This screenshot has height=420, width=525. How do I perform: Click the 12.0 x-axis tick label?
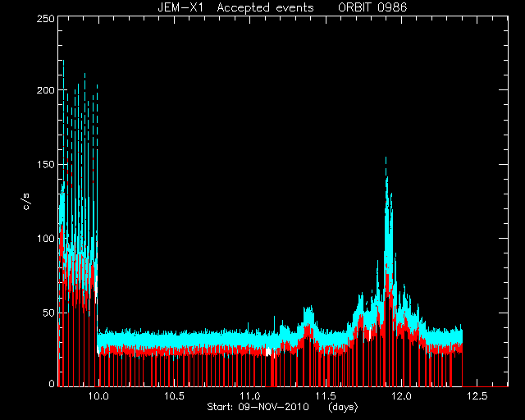click(401, 396)
